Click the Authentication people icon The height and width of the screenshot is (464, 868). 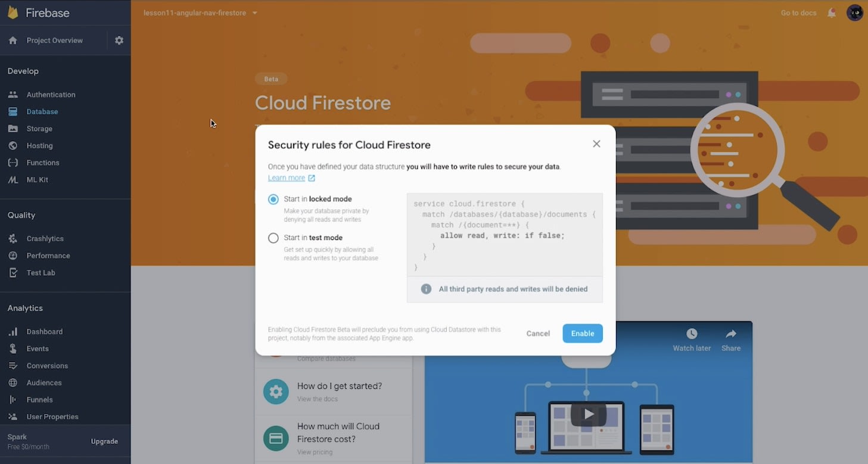(13, 95)
